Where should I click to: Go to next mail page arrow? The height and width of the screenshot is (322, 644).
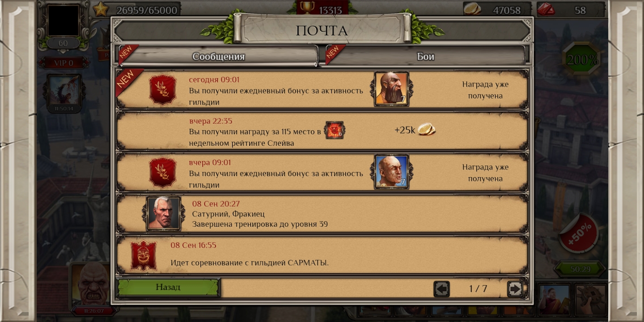[x=515, y=289]
